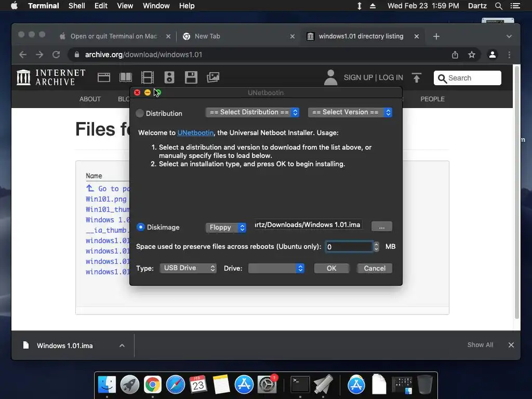The height and width of the screenshot is (399, 532).
Task: Open the ABOUT nav link
Action: [x=90, y=99]
